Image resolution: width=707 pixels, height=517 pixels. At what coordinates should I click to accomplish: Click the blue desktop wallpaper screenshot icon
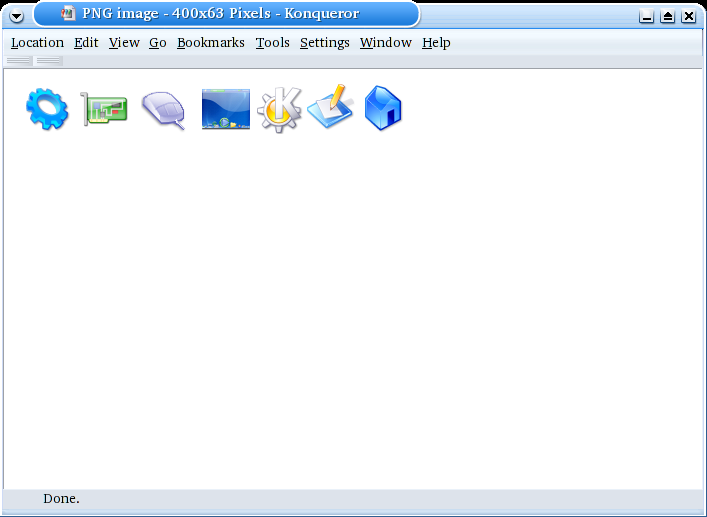(226, 109)
